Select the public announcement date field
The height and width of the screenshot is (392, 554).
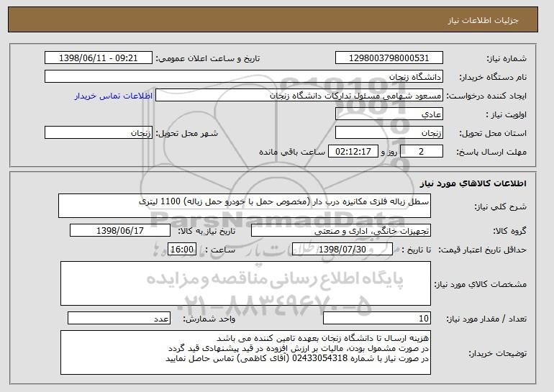(99, 58)
